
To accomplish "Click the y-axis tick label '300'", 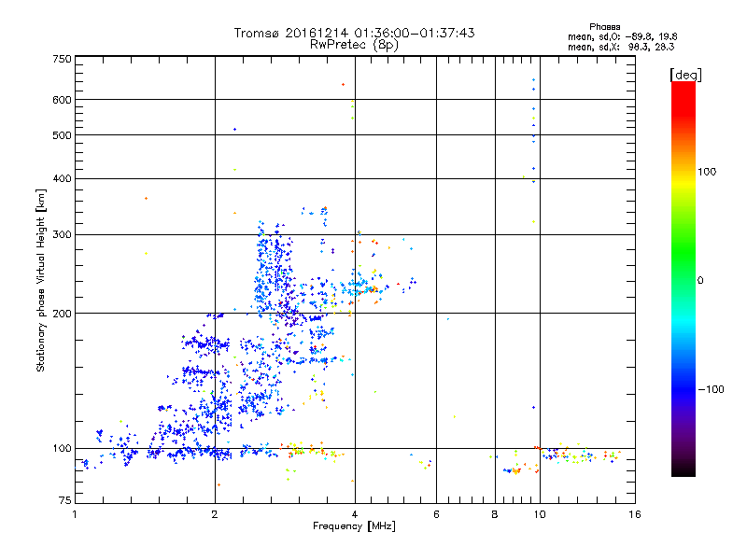I will coord(63,235).
